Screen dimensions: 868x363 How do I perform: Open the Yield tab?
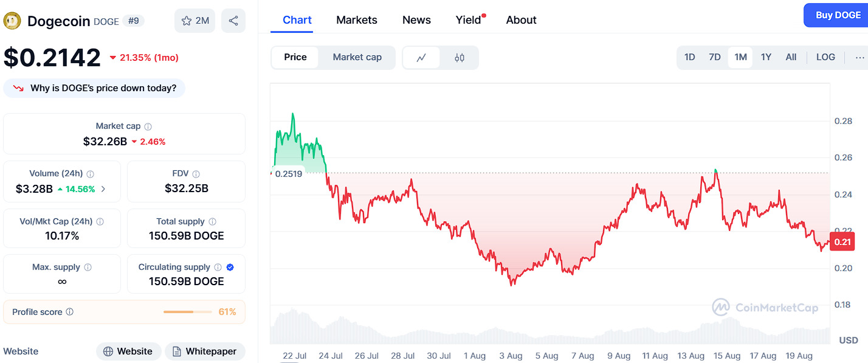pyautogui.click(x=469, y=20)
